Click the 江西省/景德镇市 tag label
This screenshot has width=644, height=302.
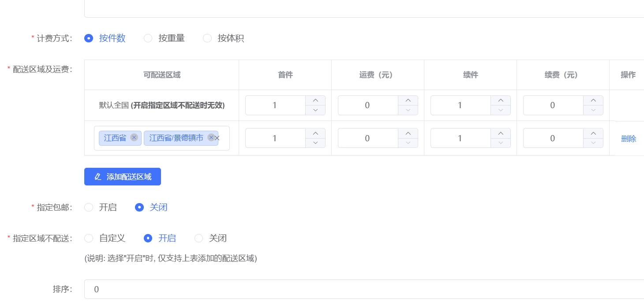(x=176, y=138)
